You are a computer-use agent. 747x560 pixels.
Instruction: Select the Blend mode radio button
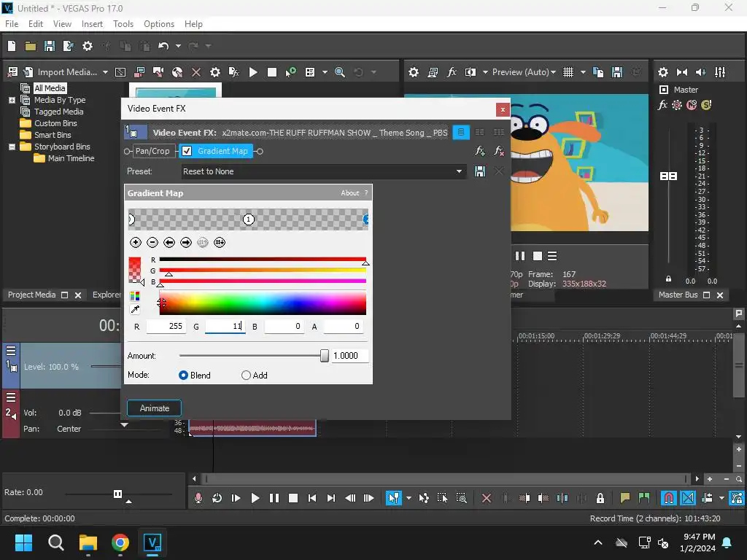coord(183,376)
